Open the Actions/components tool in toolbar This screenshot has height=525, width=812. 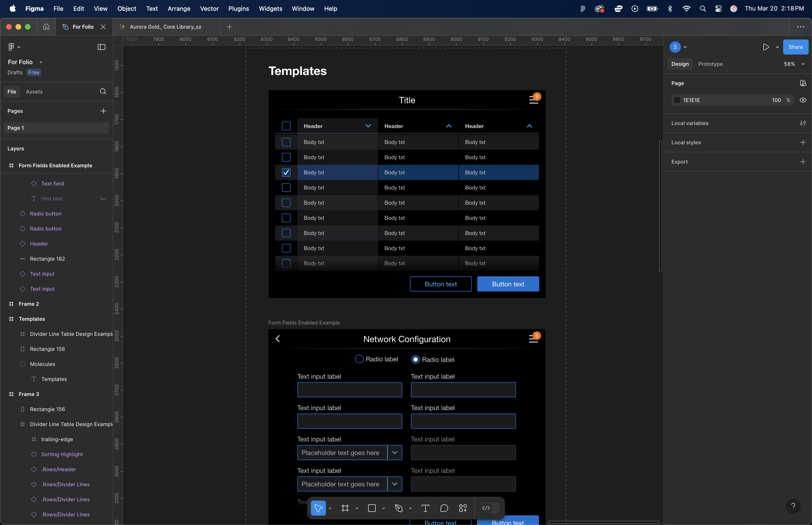click(x=463, y=508)
